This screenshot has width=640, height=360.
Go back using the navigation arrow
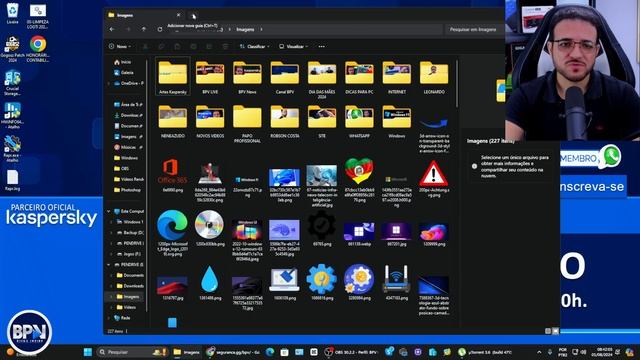[112, 29]
